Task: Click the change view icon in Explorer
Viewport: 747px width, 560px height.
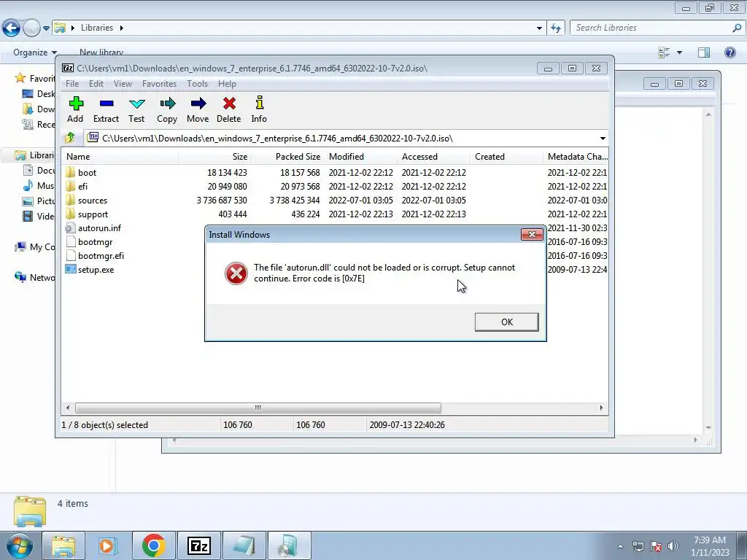Action: (664, 52)
